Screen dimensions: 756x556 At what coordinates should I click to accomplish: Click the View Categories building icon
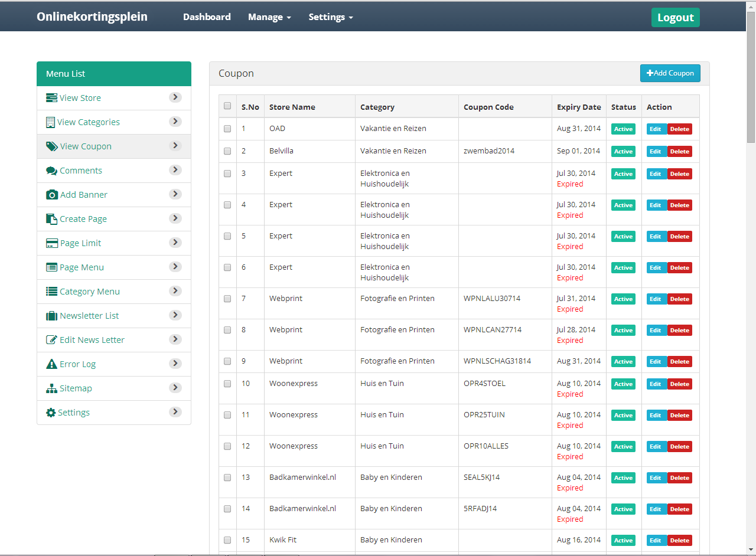pos(50,122)
